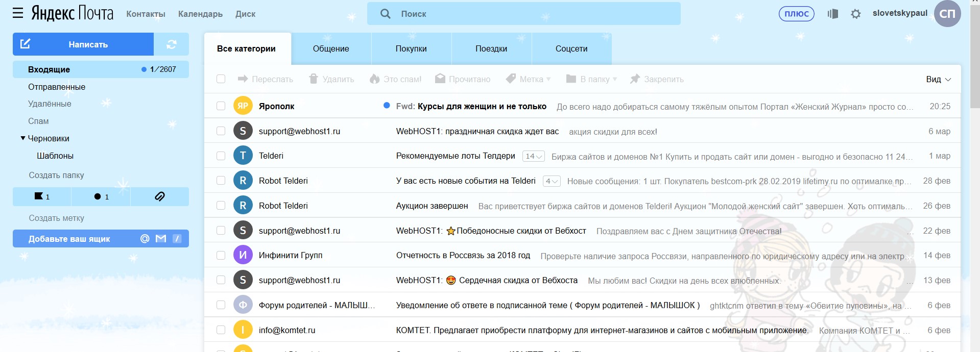Open the Поездки tab
The image size is (980, 352).
(491, 48)
